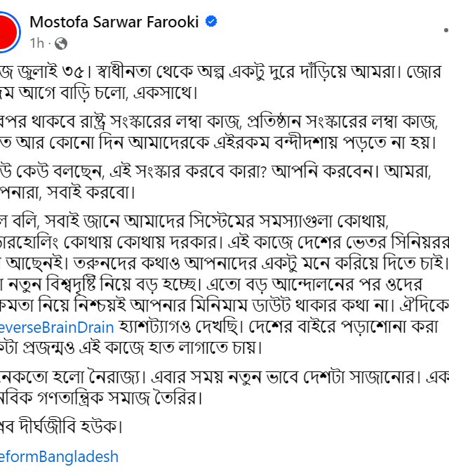The height and width of the screenshot is (476, 449).
Task: Click the word প্রতিষ্ঠান in the second paragraph
Action: click(x=274, y=122)
